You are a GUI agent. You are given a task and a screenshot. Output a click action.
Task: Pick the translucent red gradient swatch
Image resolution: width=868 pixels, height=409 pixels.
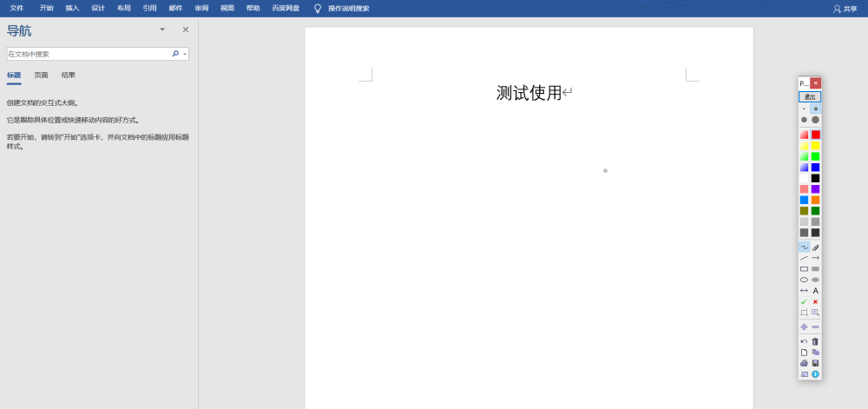[804, 135]
